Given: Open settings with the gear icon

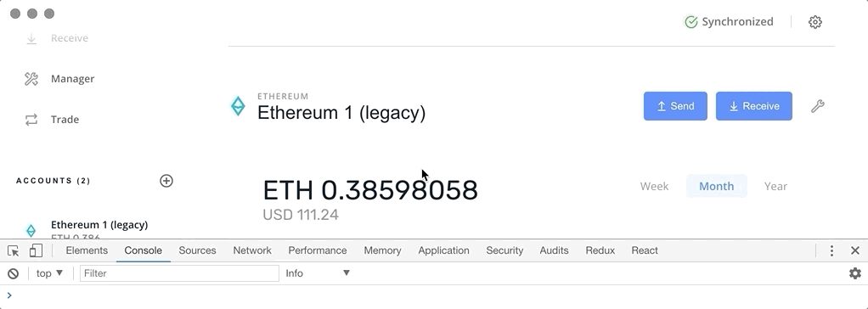Looking at the screenshot, I should 814,22.
